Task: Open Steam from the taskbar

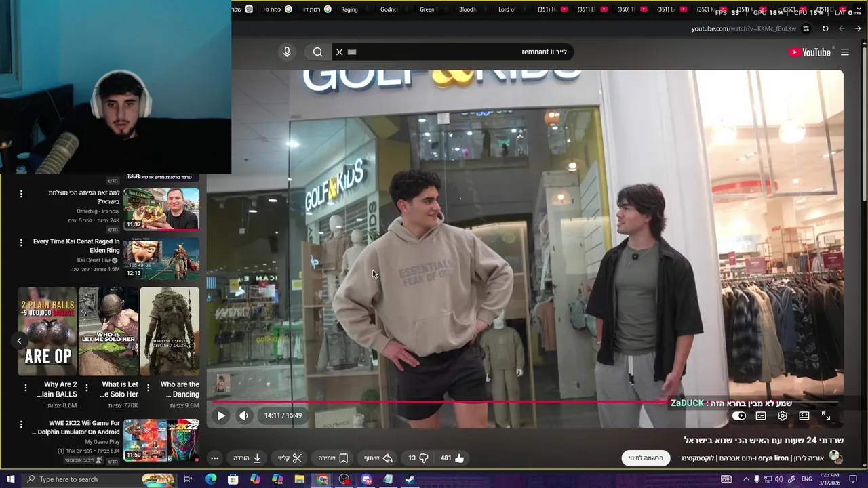Action: click(x=410, y=479)
